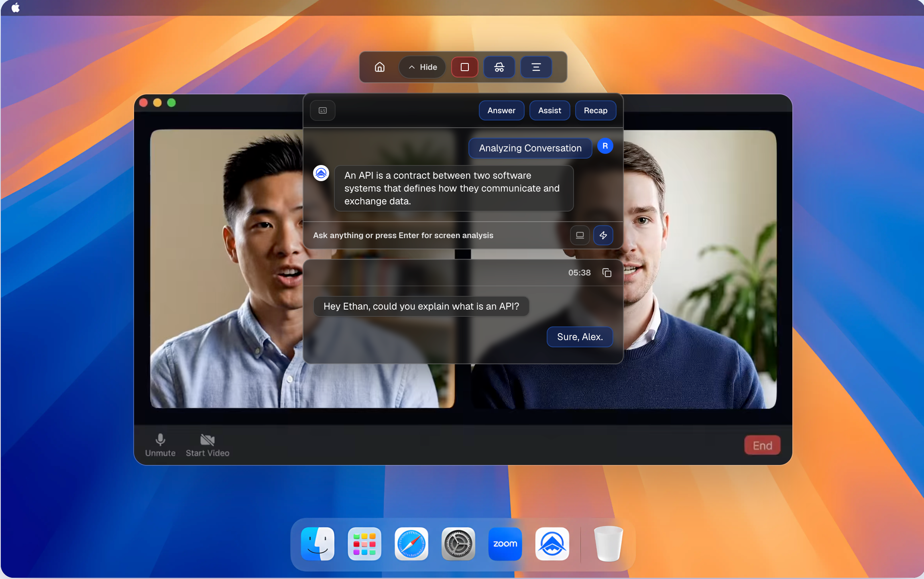The height and width of the screenshot is (579, 924).
Task: Click the screen analysis laptop icon
Action: (580, 235)
